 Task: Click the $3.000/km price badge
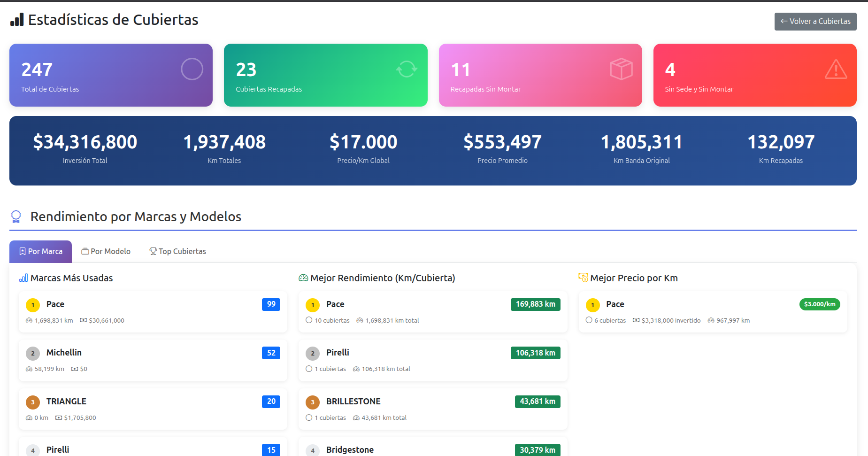[819, 304]
